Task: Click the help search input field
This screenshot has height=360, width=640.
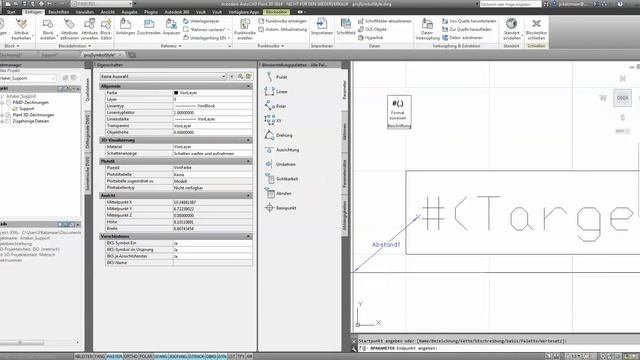Action: [511, 4]
